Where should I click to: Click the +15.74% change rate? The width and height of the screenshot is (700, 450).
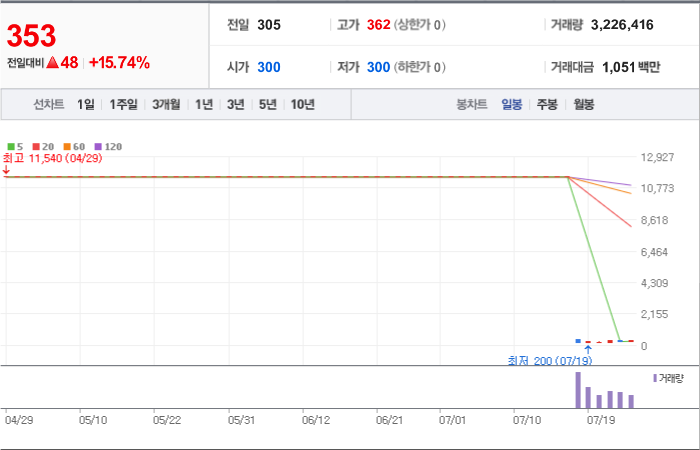[x=119, y=63]
